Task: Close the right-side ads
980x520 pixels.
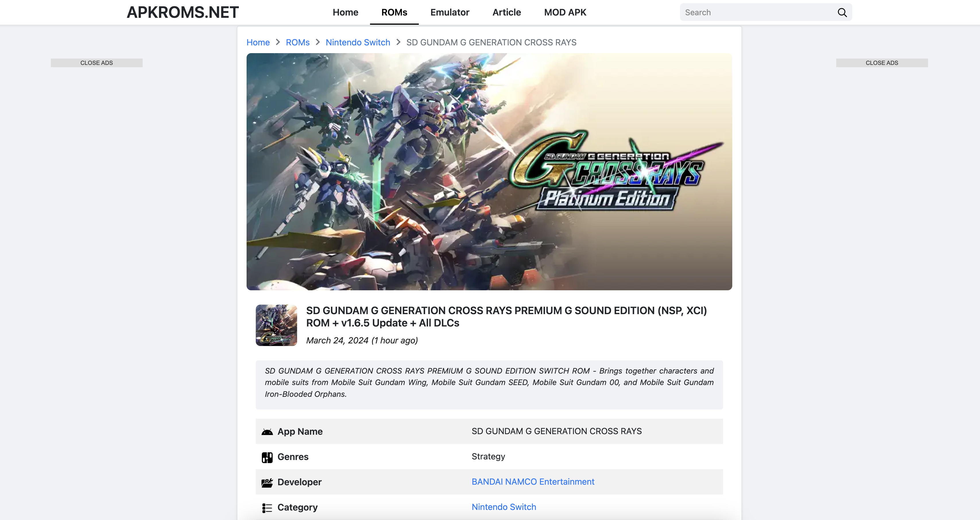Action: click(x=882, y=63)
